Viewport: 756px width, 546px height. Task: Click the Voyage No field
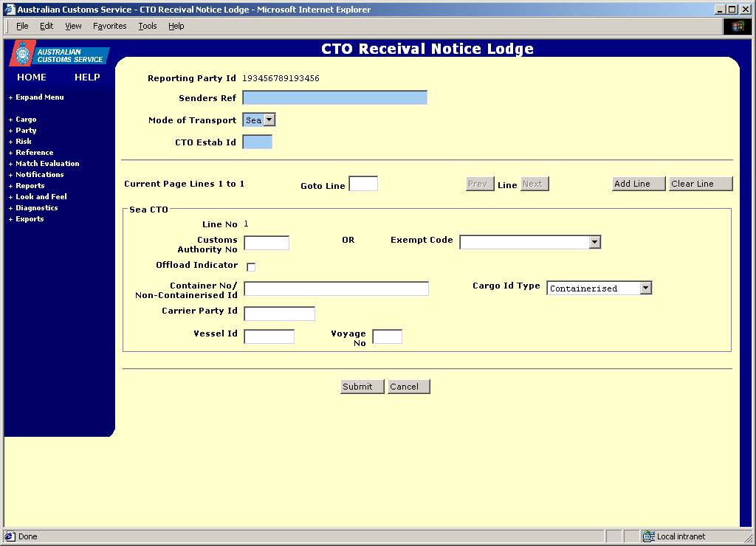coord(387,336)
